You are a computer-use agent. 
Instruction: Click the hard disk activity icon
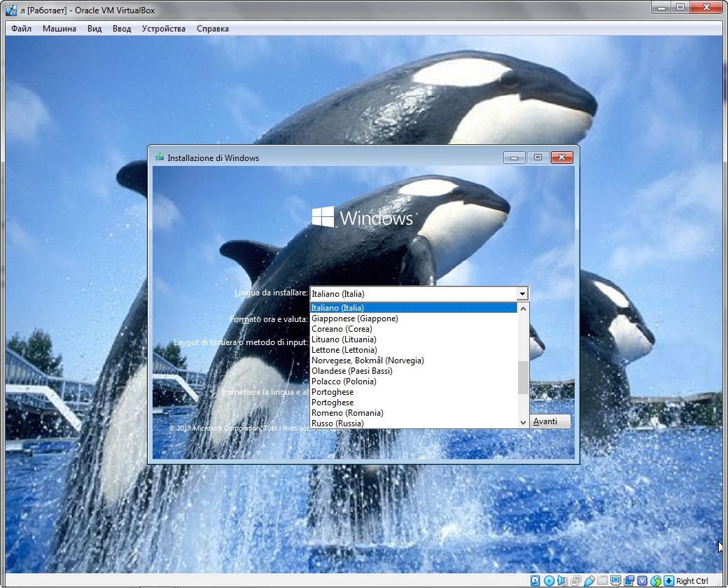(x=535, y=580)
